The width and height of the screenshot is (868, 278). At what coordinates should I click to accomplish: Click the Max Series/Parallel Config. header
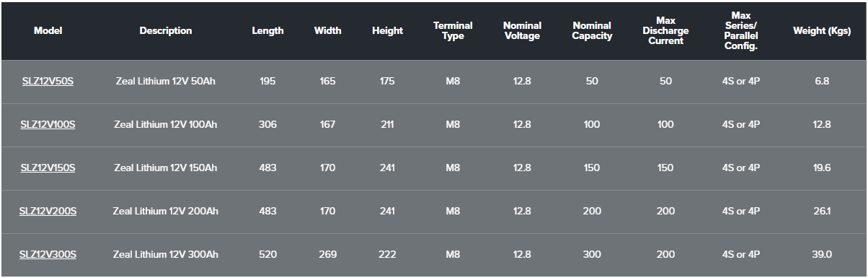click(x=740, y=31)
